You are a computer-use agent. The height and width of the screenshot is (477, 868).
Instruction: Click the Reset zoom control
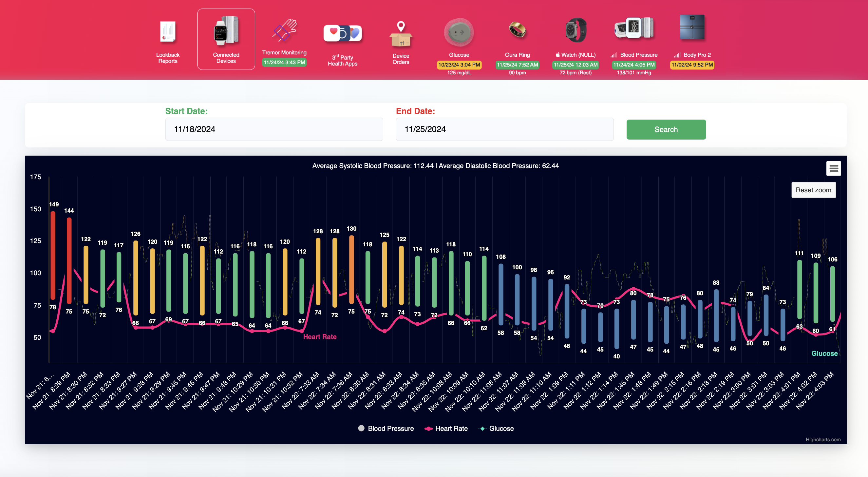(813, 190)
